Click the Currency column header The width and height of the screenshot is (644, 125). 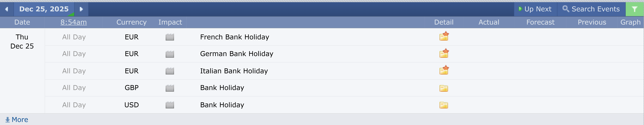(x=132, y=22)
